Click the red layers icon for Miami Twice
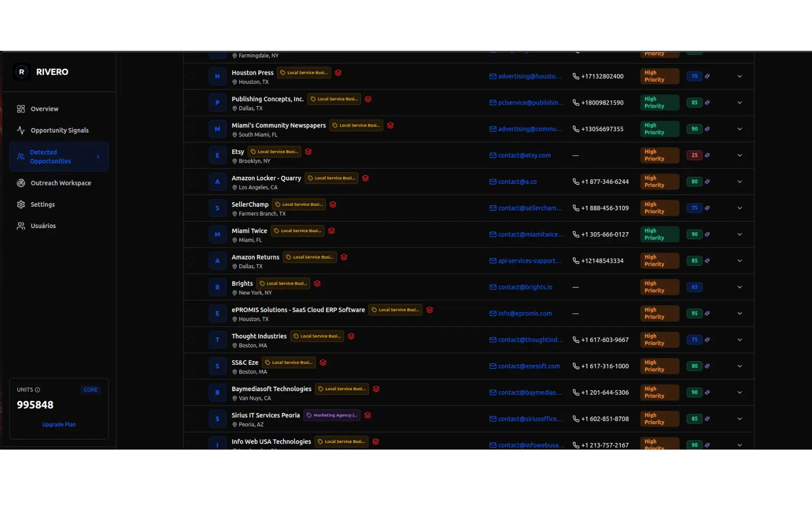 [x=331, y=231]
